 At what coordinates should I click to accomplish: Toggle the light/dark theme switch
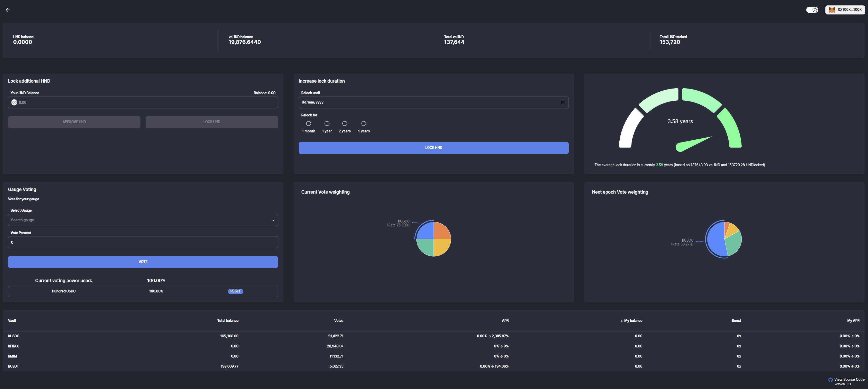point(812,10)
